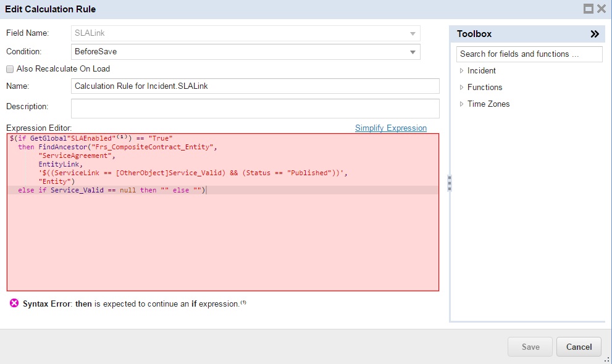Click the splitter handle beside the Toolbox
Image resolution: width=612 pixels, height=364 pixels.
[x=449, y=183]
